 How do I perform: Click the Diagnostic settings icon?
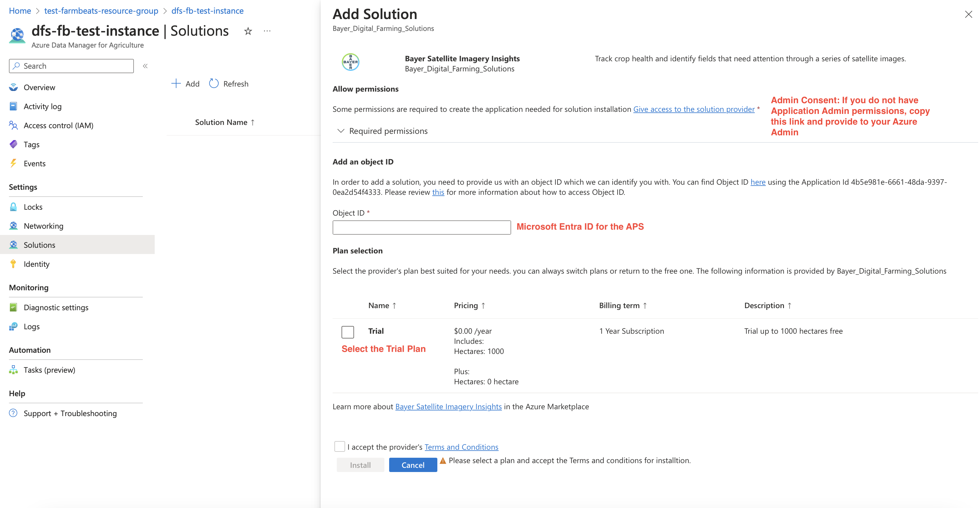coord(13,307)
